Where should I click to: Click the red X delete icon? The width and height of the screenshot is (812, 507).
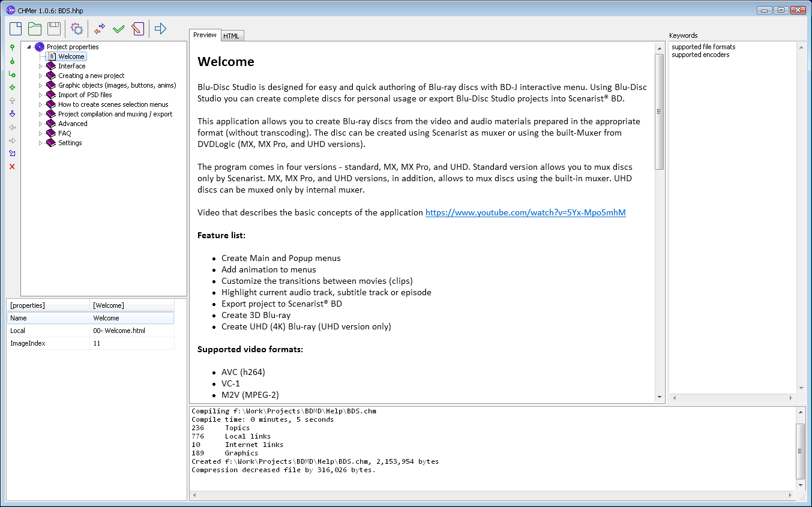pyautogui.click(x=12, y=166)
